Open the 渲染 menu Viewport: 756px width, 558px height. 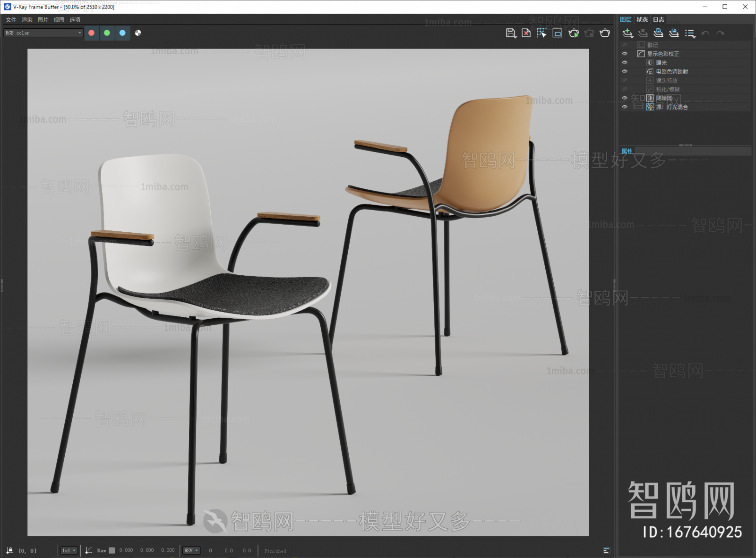(x=27, y=20)
